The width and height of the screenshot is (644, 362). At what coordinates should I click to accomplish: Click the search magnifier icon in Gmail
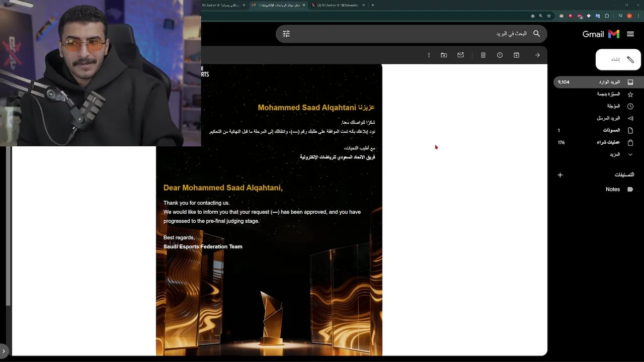[x=536, y=34]
